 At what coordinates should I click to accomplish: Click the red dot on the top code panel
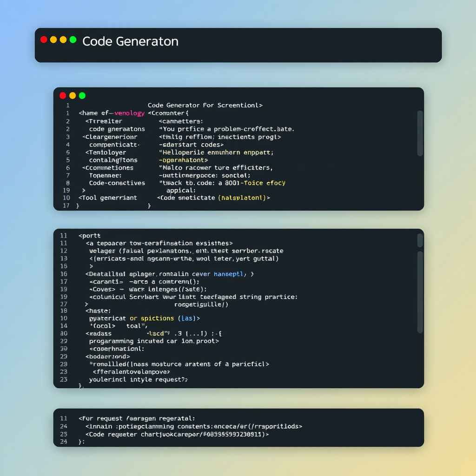tap(63, 95)
